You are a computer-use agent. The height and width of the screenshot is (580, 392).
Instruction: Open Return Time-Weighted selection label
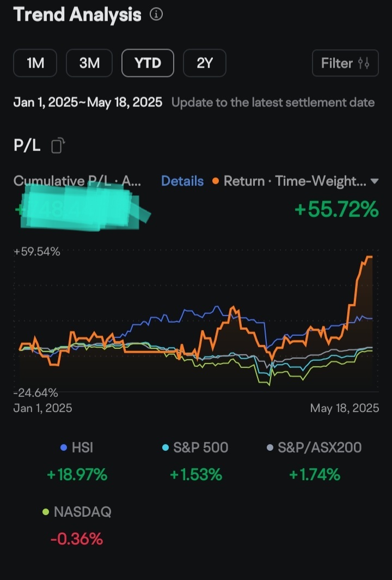(295, 181)
